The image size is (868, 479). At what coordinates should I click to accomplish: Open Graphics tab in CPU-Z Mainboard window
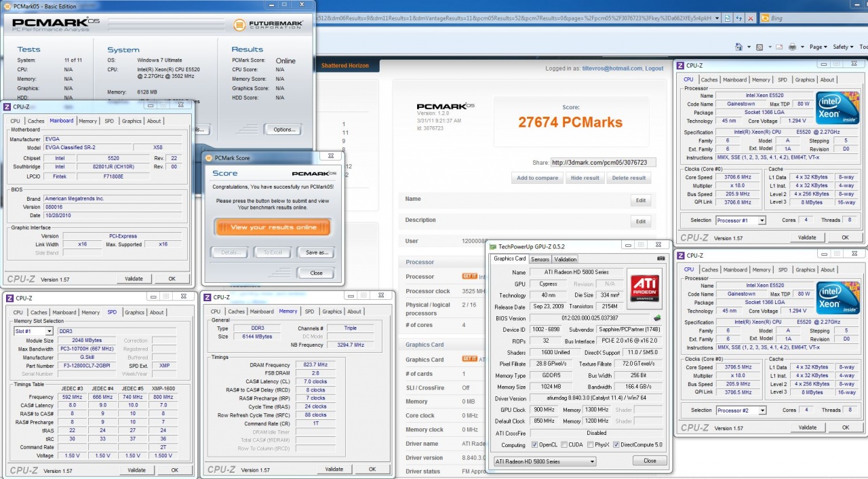(x=132, y=121)
